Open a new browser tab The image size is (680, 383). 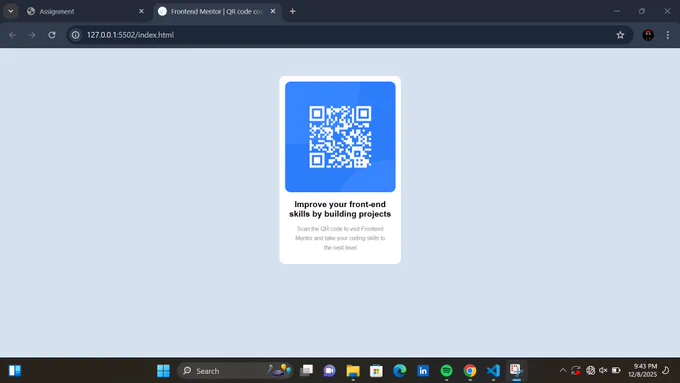[293, 11]
